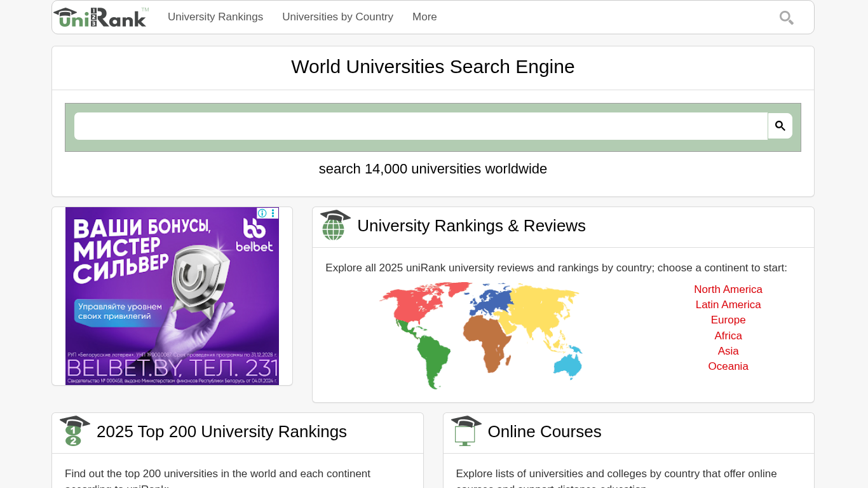
Task: Open the belbet advertisement banner
Action: point(172,296)
